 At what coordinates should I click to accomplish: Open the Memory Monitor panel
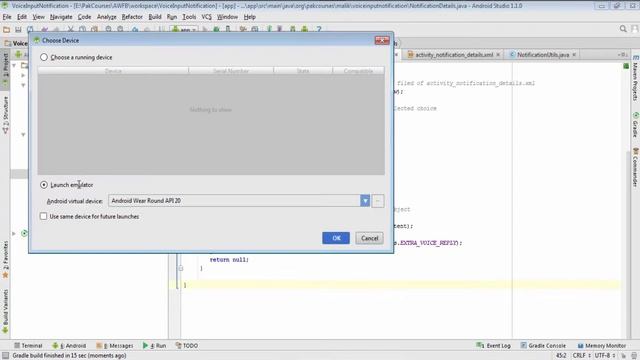pos(602,345)
